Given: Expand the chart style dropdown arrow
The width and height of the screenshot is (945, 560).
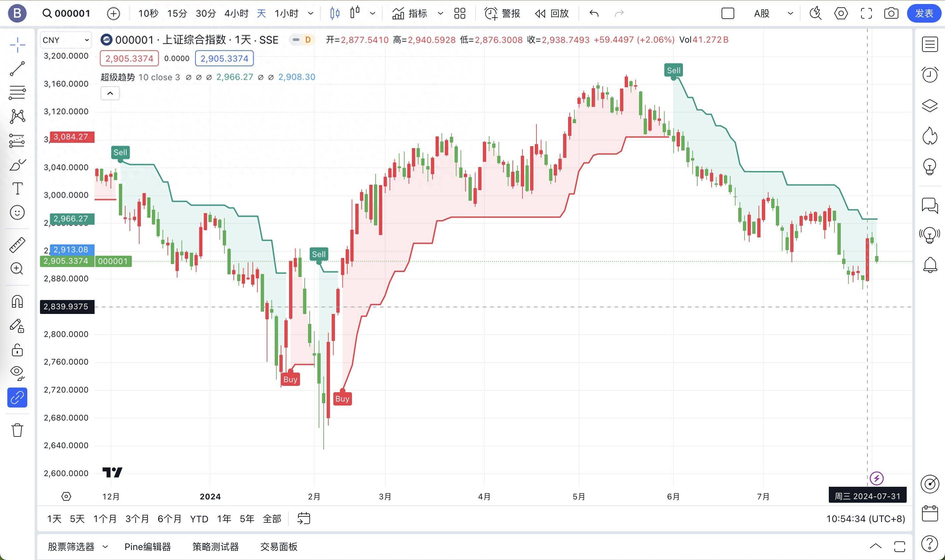Looking at the screenshot, I should (x=373, y=14).
